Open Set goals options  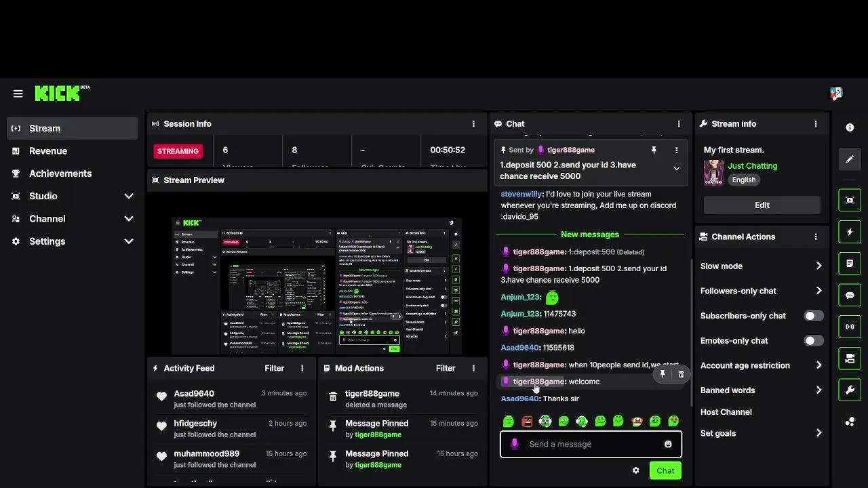click(762, 433)
